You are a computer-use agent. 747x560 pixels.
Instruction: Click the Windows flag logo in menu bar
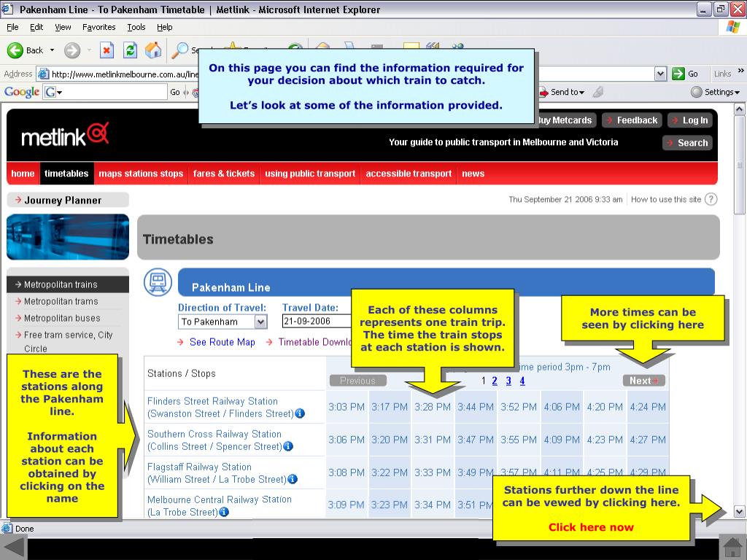point(732,27)
